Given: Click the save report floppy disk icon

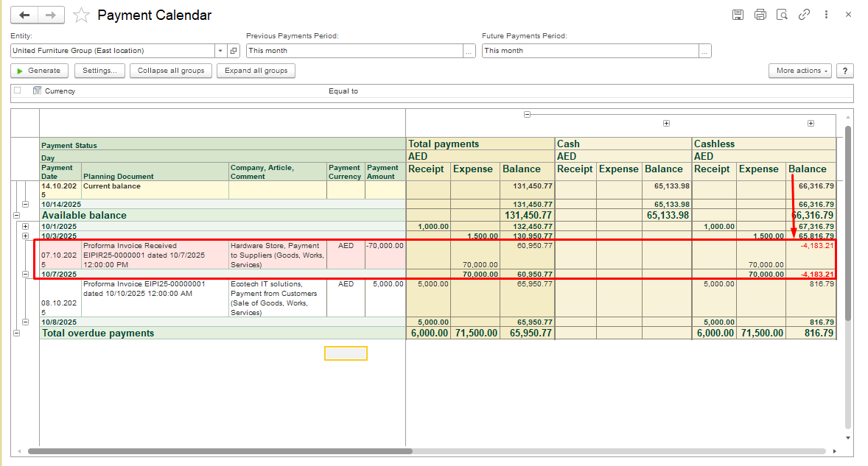Looking at the screenshot, I should (x=738, y=15).
